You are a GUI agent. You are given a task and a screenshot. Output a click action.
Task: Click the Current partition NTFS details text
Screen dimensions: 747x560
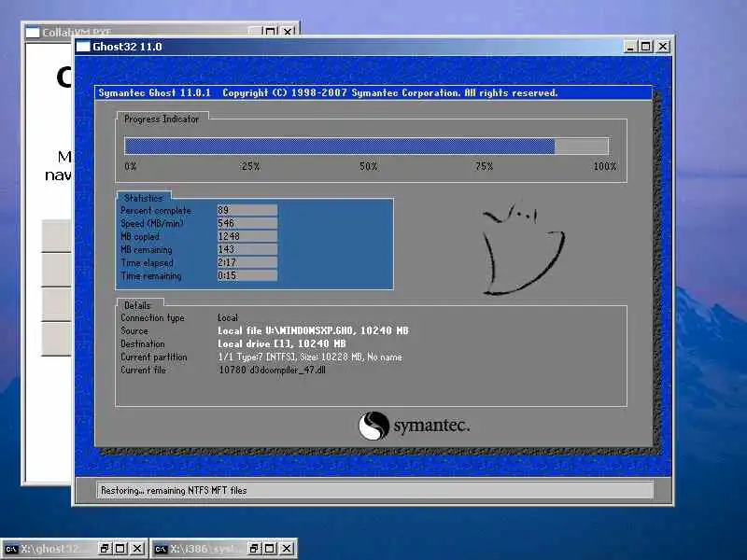[x=310, y=357]
